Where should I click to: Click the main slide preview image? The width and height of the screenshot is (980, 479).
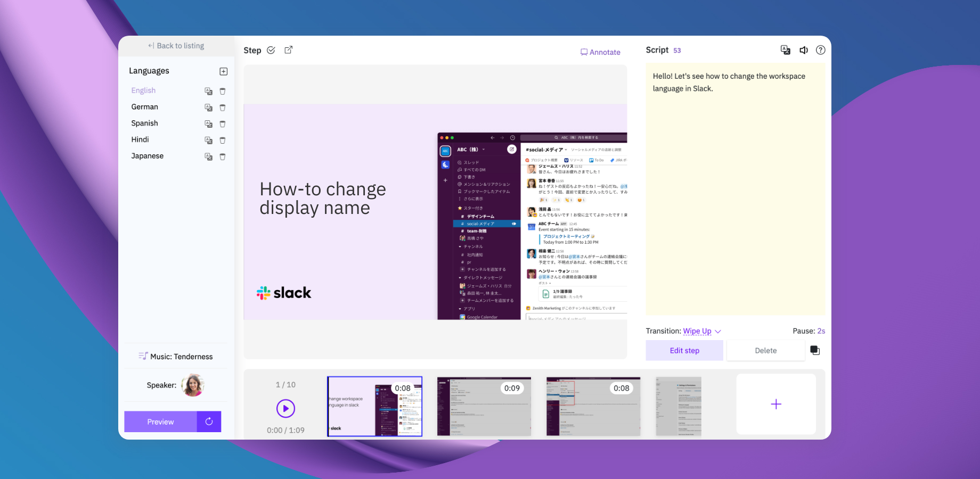[435, 212]
